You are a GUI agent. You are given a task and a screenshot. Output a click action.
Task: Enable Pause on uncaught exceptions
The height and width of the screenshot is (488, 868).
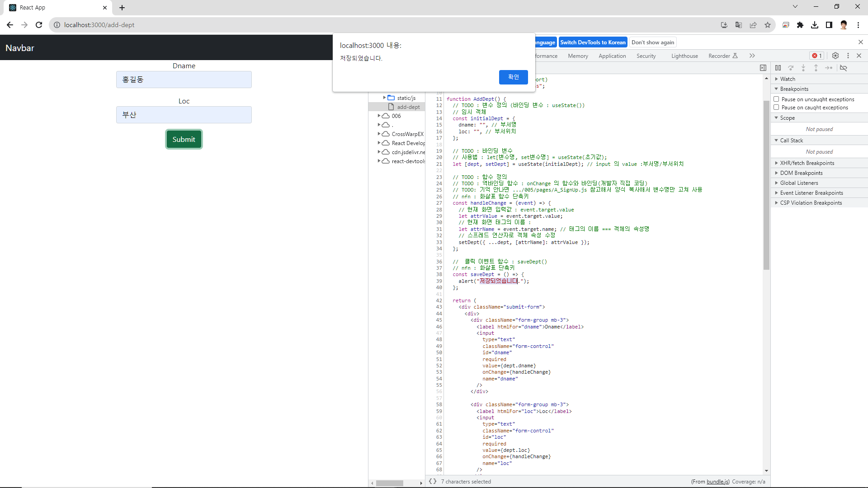click(776, 99)
